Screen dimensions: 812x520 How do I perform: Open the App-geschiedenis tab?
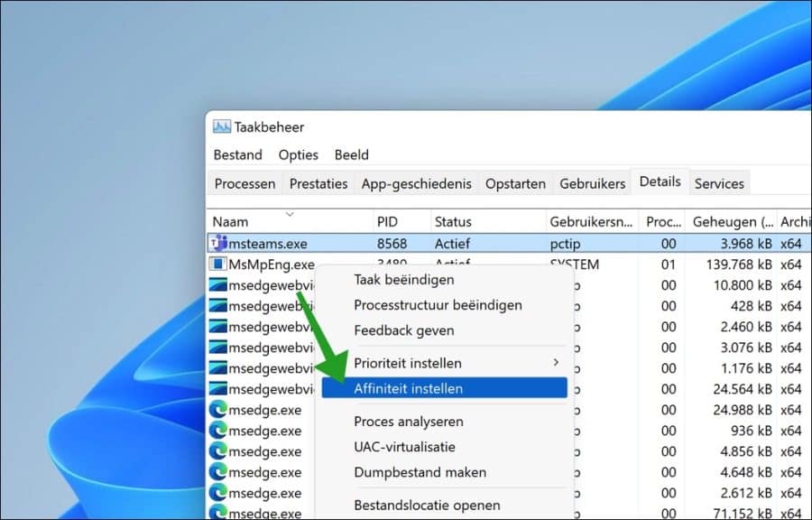[x=416, y=184]
